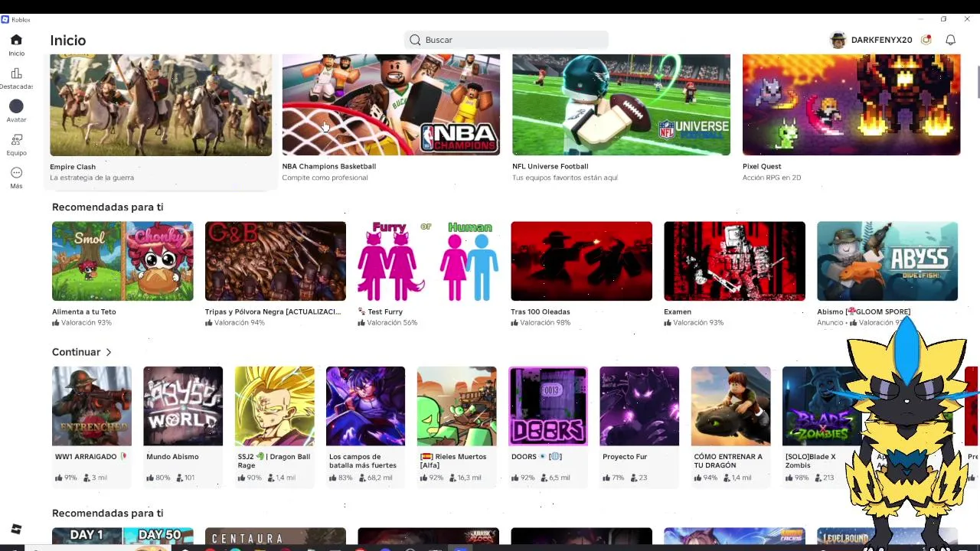Image resolution: width=980 pixels, height=551 pixels.
Task: Open the Abismo GLOOM SPORE ad thumbnail
Action: pyautogui.click(x=887, y=261)
